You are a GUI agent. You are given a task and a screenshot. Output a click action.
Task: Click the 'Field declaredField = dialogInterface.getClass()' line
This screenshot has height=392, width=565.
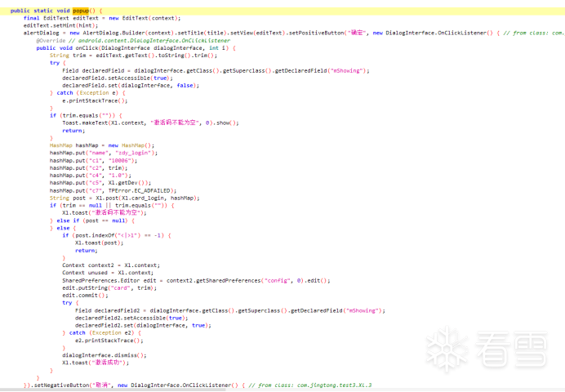pos(216,70)
